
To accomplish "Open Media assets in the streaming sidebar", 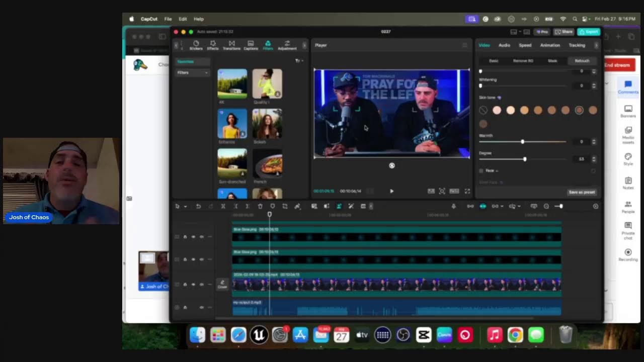I will 628,135.
